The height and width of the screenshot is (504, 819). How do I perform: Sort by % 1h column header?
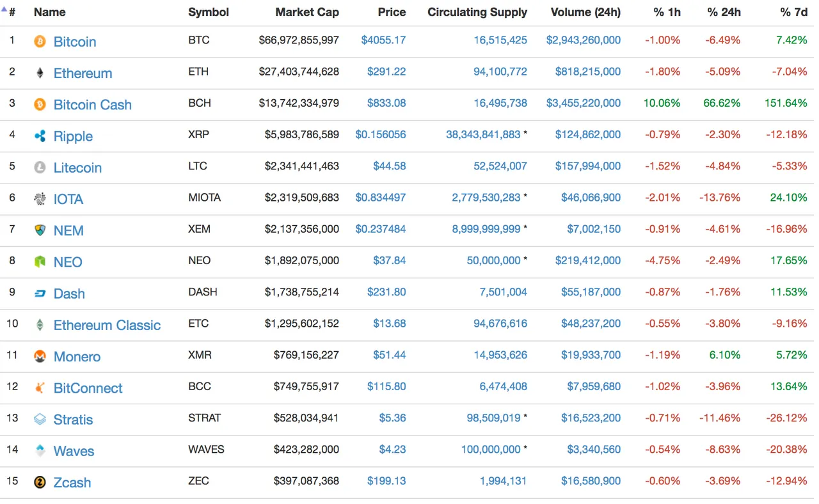pos(667,12)
